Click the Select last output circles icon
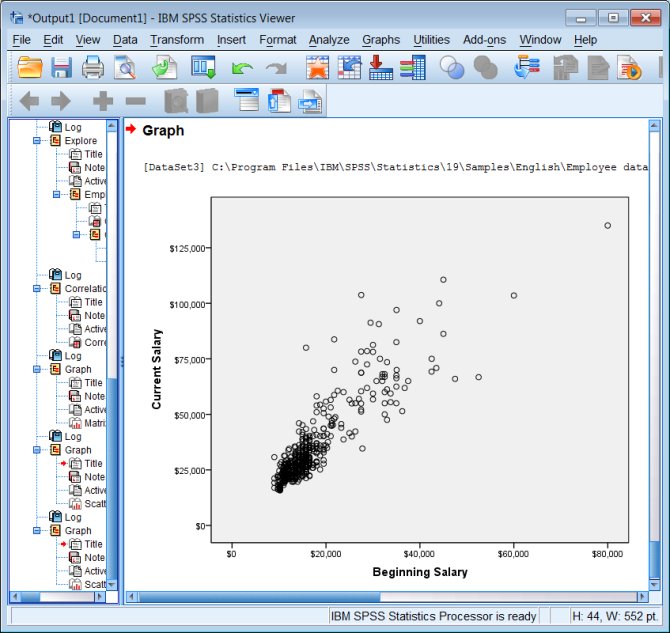The image size is (670, 633). 452,68
